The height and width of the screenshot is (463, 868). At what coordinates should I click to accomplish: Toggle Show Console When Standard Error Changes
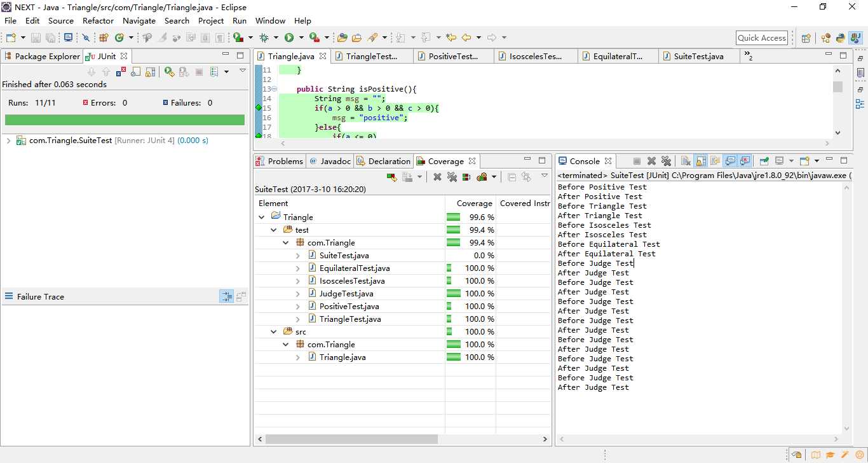coord(745,161)
